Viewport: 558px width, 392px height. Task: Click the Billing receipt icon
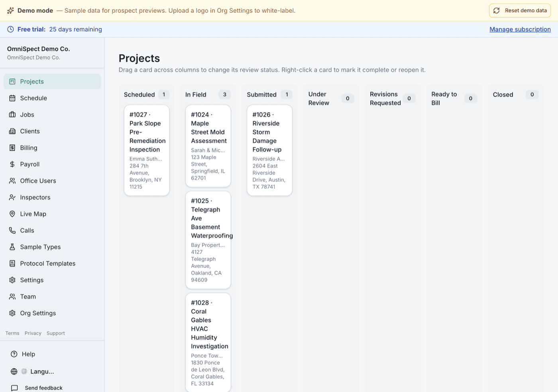click(12, 148)
